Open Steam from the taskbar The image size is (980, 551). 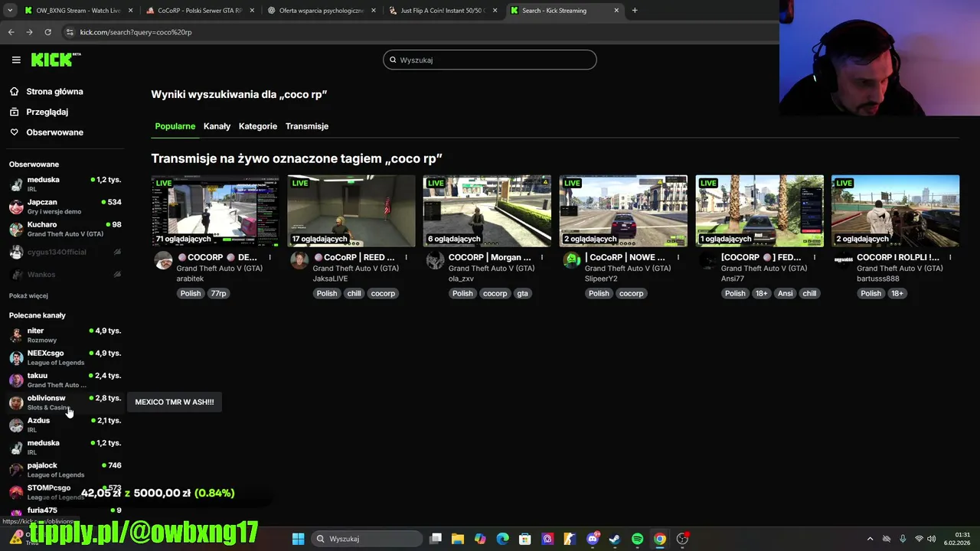click(x=614, y=539)
